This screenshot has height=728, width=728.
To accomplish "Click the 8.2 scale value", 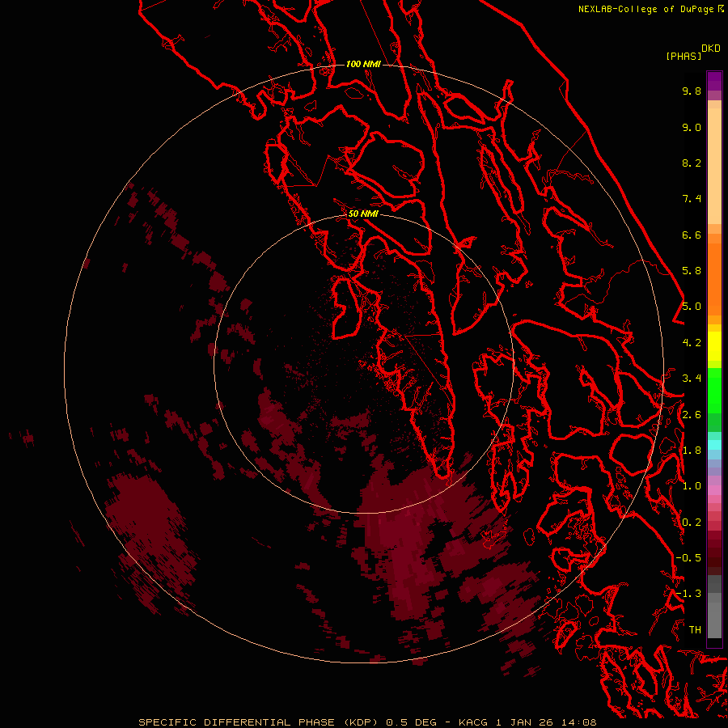I will coord(692,163).
